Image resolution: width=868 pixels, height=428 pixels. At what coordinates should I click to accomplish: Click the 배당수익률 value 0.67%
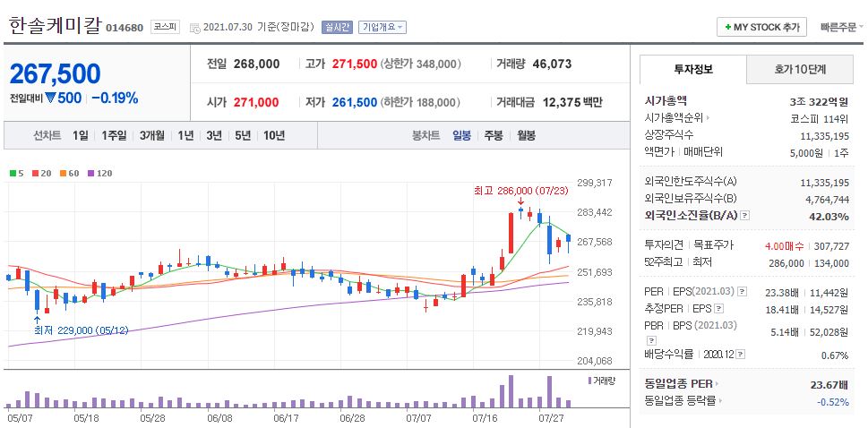click(x=836, y=355)
